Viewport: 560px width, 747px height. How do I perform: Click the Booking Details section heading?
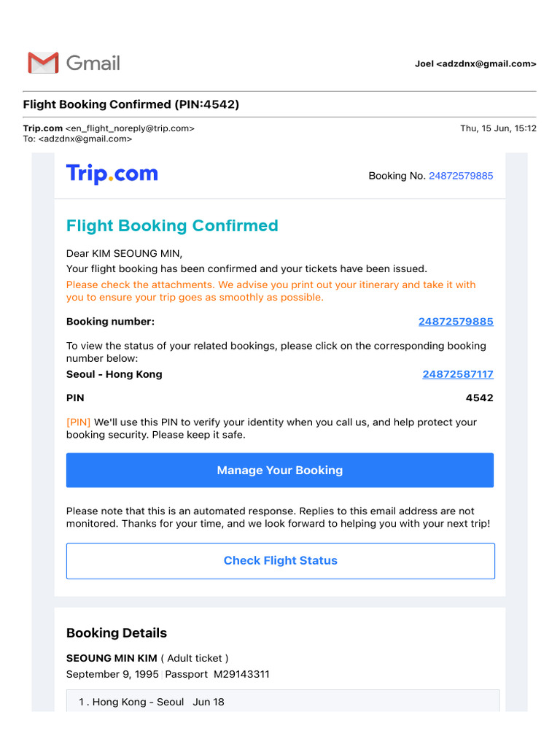coord(117,633)
